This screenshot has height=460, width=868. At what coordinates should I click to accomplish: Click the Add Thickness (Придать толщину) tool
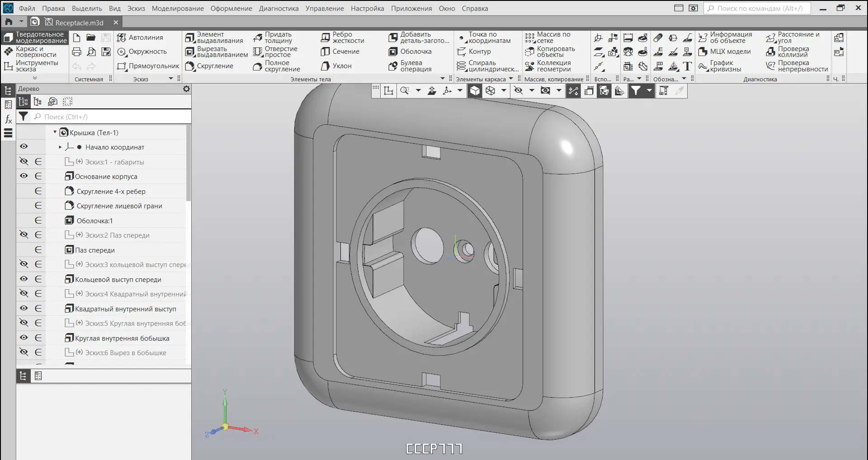(273, 38)
